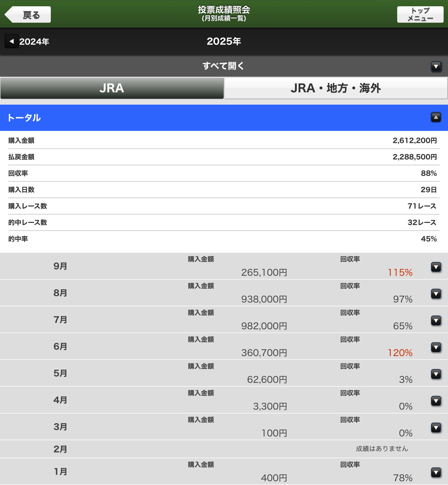Viewport: 448px width, 485px height.
Task: Expand 5月 details arrow
Action: 436,374
